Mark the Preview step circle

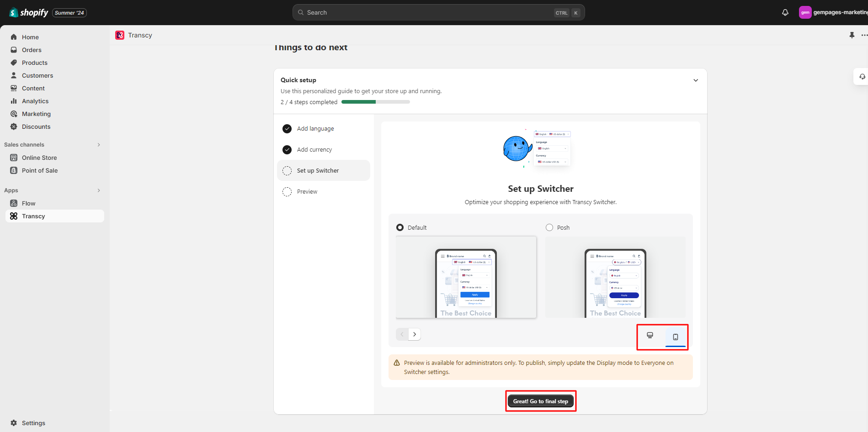pos(287,192)
